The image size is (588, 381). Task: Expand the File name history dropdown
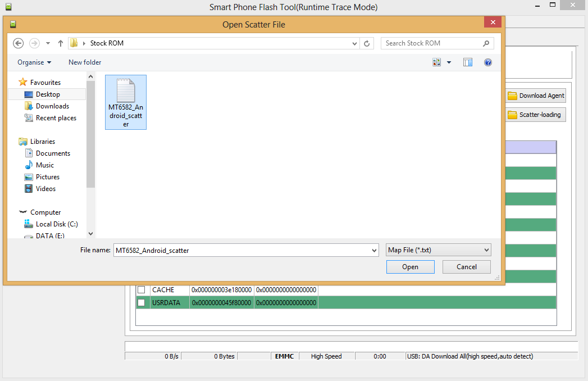click(x=374, y=250)
